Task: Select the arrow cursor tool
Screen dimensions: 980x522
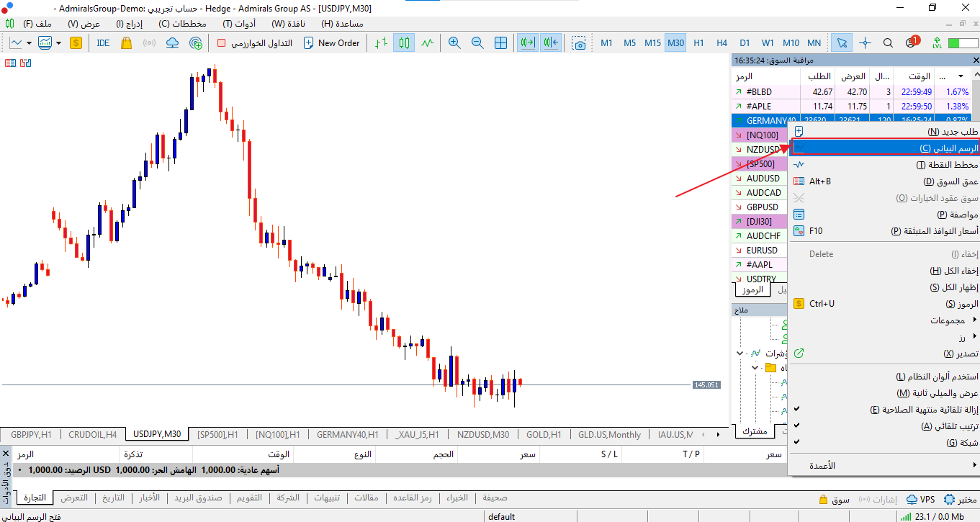Action: point(841,43)
